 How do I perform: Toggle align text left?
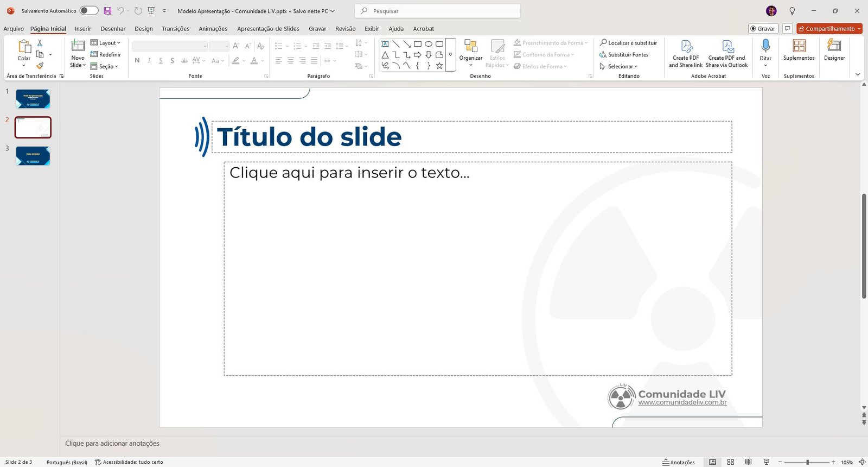279,61
